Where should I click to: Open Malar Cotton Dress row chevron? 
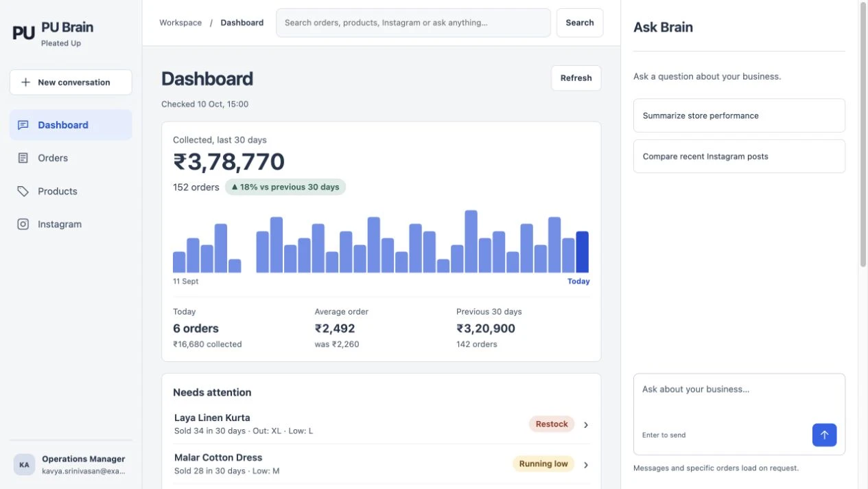586,464
